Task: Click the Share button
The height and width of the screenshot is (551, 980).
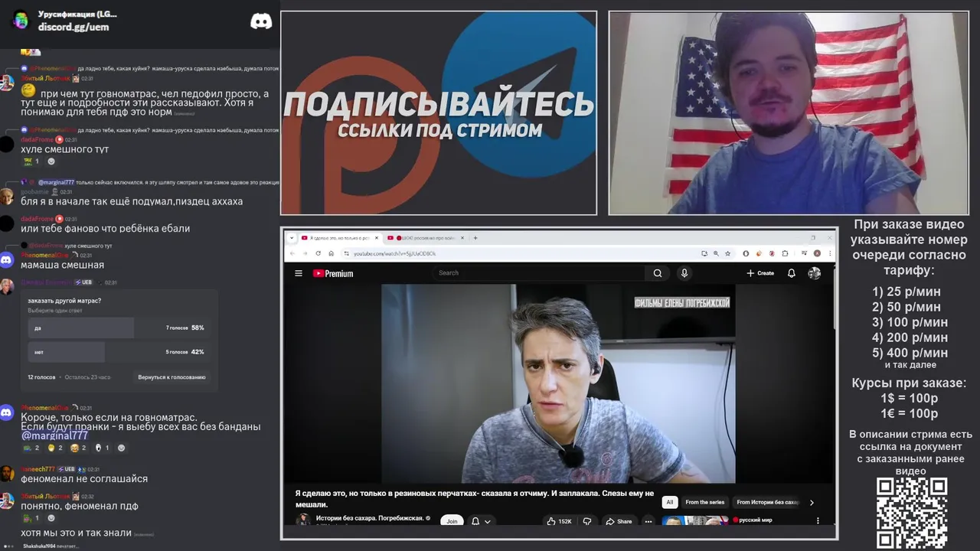Action: pos(619,521)
